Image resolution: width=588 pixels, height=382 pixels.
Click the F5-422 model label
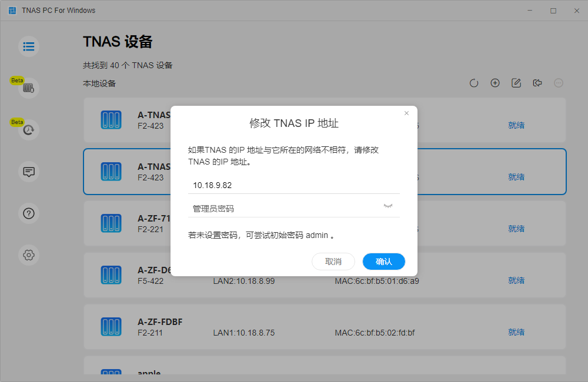coord(151,281)
